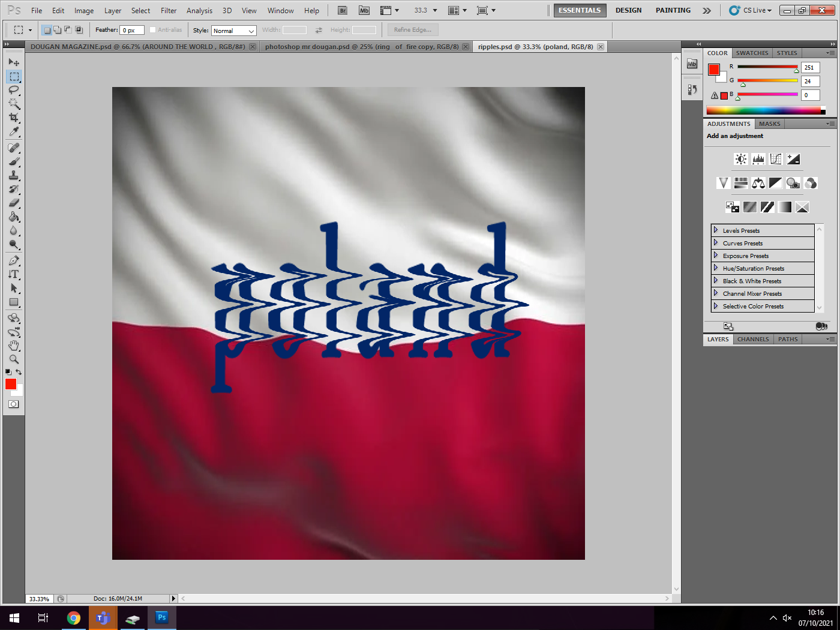Expand Hue/Saturation Presets
This screenshot has width=840, height=630.
pos(716,268)
